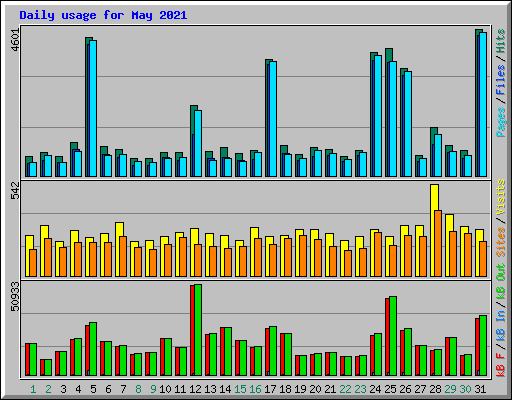
Task: Click day 28 on the x-axis
Action: (435, 389)
